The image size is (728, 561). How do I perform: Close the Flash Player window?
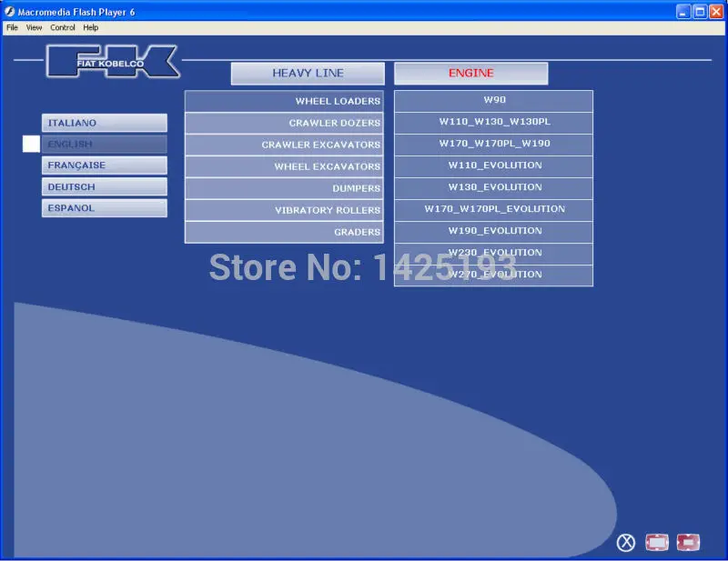[x=716, y=12]
